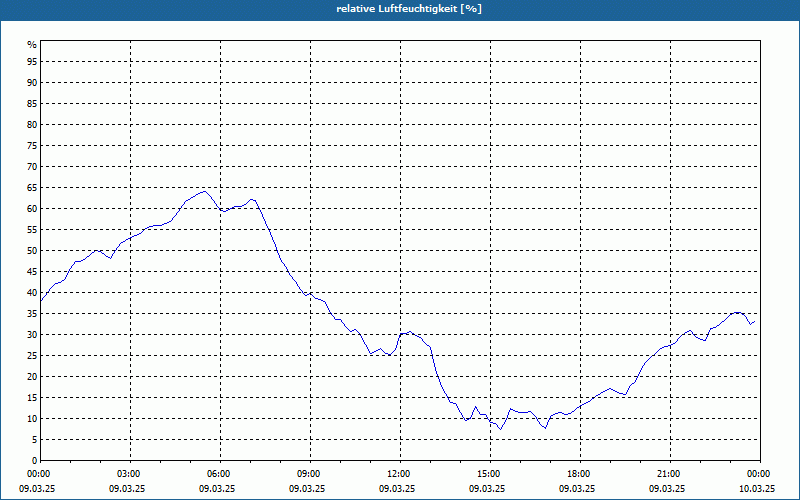Click the 10 y-axis label

pos(32,419)
